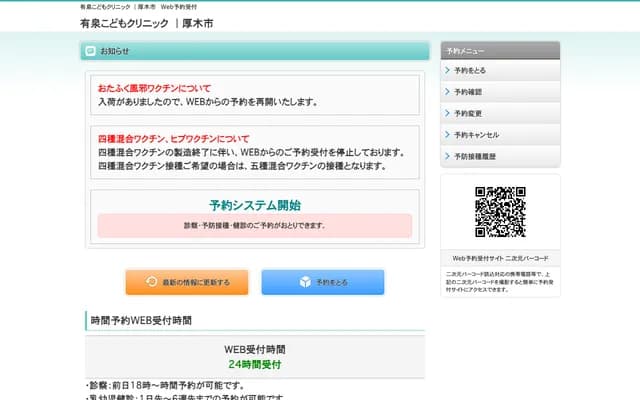Click the 有泉こどもクリニック |厚木市 page title
Image resolution: width=640 pixels, height=400 pixels.
[x=146, y=23]
